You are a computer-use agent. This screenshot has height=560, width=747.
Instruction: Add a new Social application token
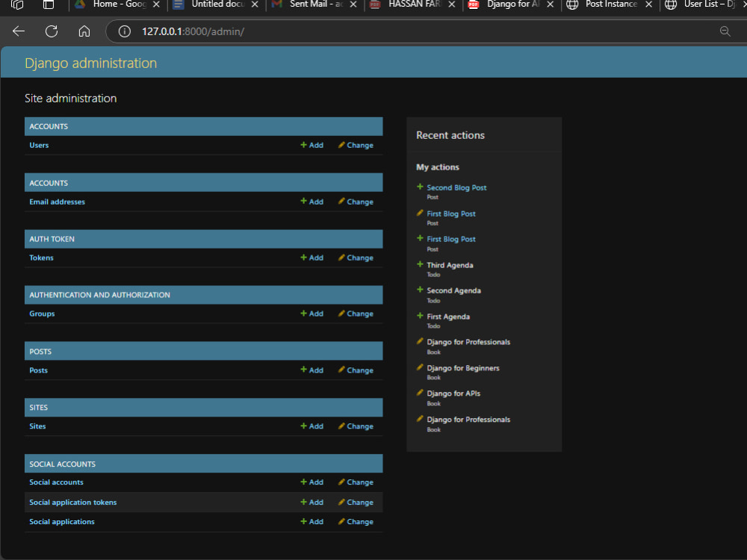click(x=312, y=503)
